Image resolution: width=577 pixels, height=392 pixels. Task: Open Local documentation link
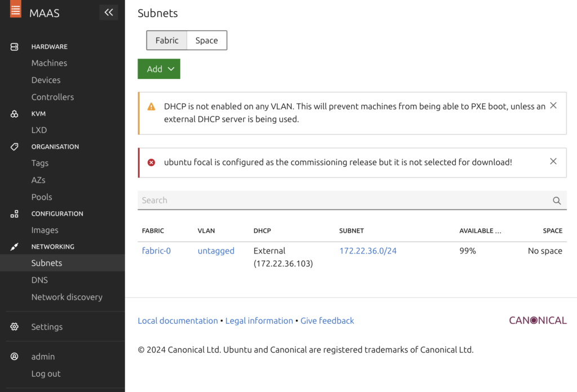click(x=177, y=320)
